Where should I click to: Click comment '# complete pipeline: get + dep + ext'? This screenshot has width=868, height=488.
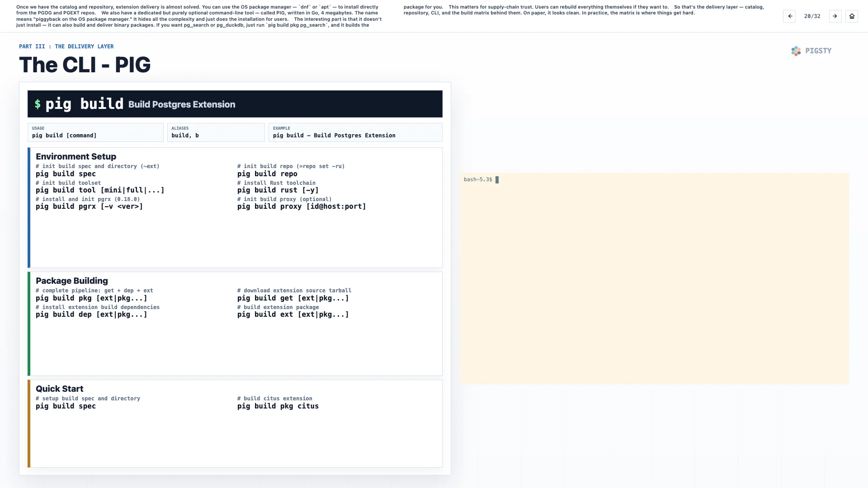coord(94,291)
